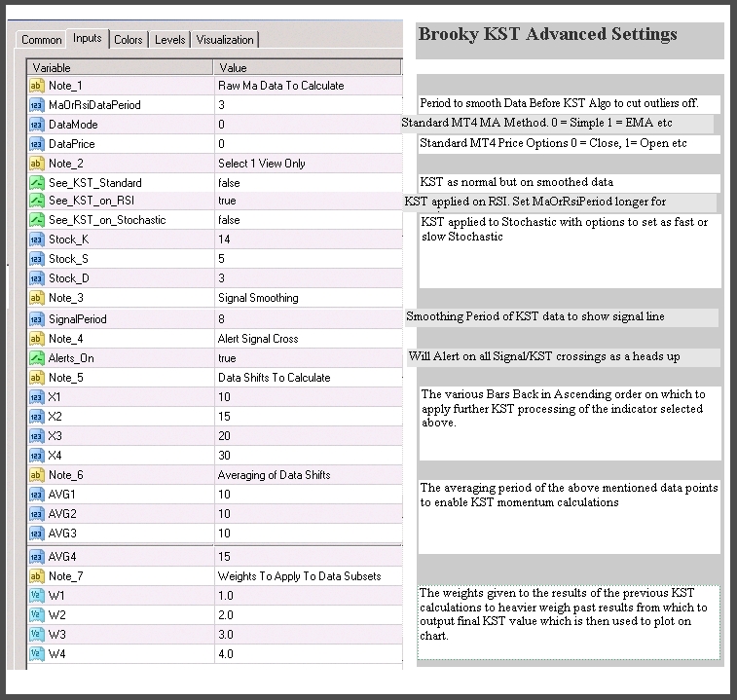This screenshot has width=737, height=700.
Task: Click the integer icon beside Stock_D
Action: pos(36,278)
